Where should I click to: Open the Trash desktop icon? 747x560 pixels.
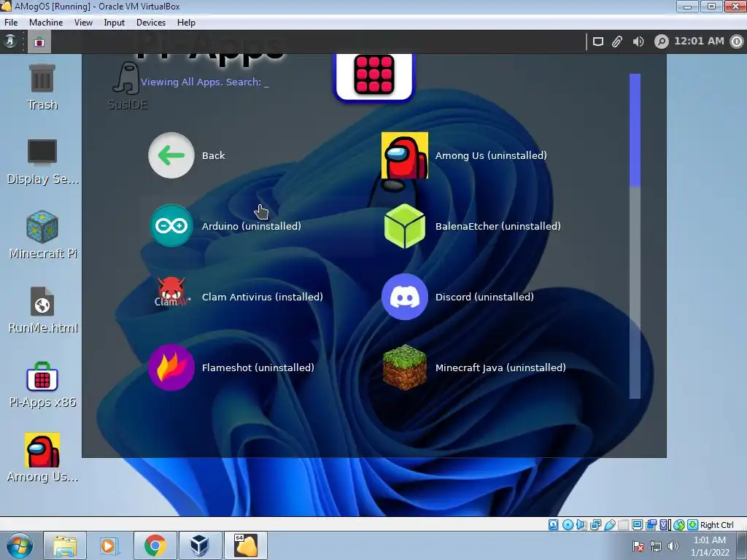click(42, 87)
